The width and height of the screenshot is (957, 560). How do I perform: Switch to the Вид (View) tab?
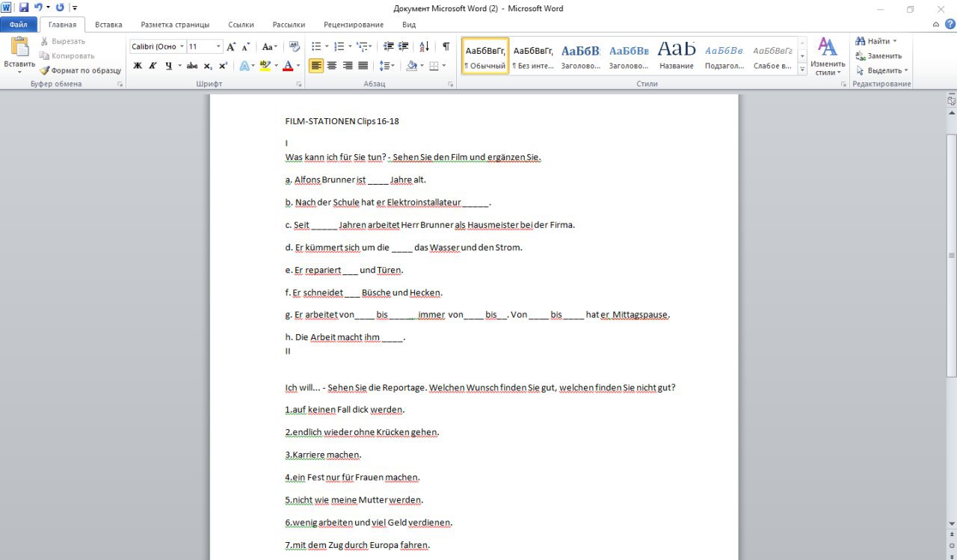pyautogui.click(x=409, y=25)
